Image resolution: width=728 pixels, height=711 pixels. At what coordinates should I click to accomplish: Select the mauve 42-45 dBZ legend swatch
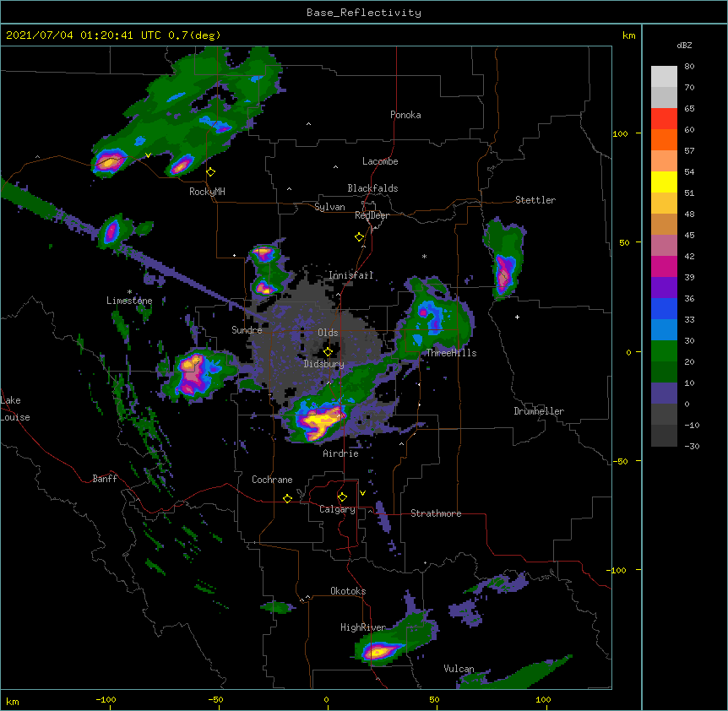click(664, 245)
